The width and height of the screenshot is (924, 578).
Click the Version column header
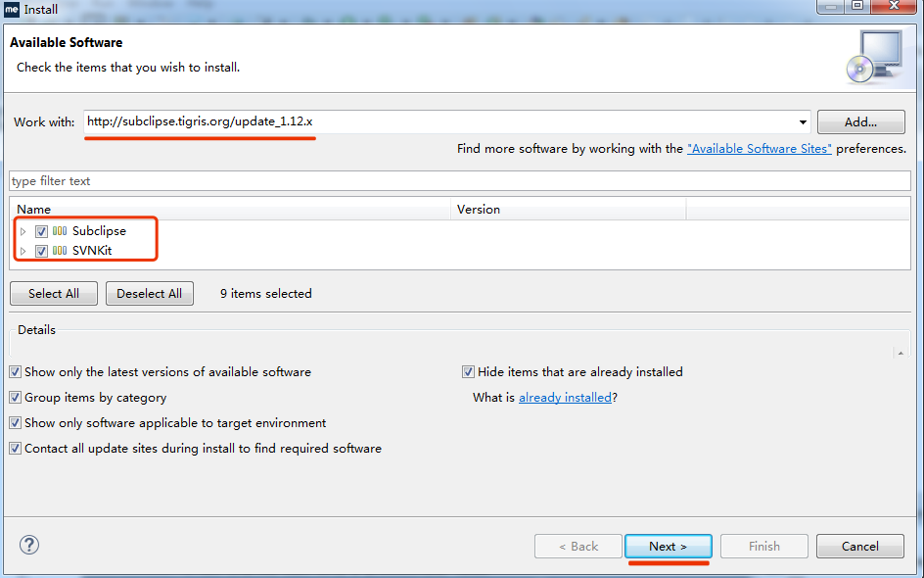click(569, 210)
